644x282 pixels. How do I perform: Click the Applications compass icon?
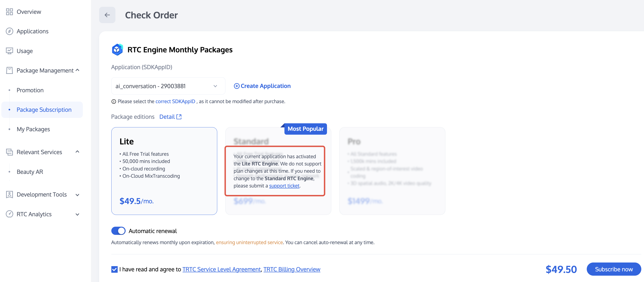click(9, 31)
